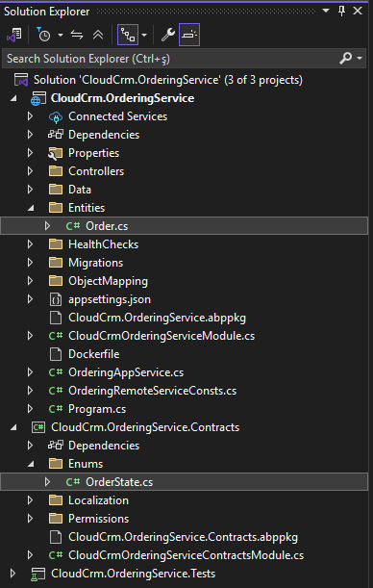Click the Controllers folder icon
This screenshot has width=373, height=588.
tap(56, 171)
